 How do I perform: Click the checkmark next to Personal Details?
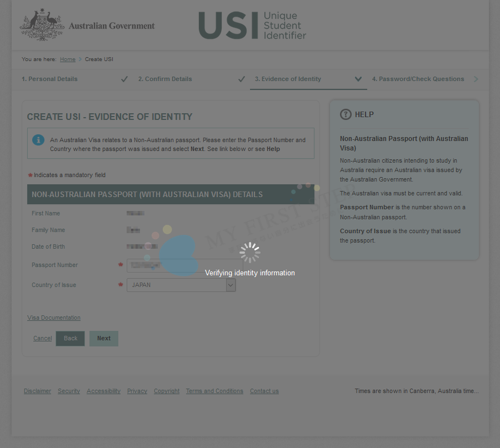pos(124,79)
